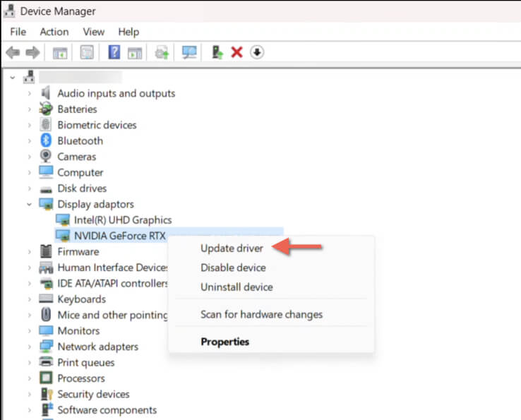Click the Keyboards category icon
Image resolution: width=521 pixels, height=420 pixels.
click(46, 299)
